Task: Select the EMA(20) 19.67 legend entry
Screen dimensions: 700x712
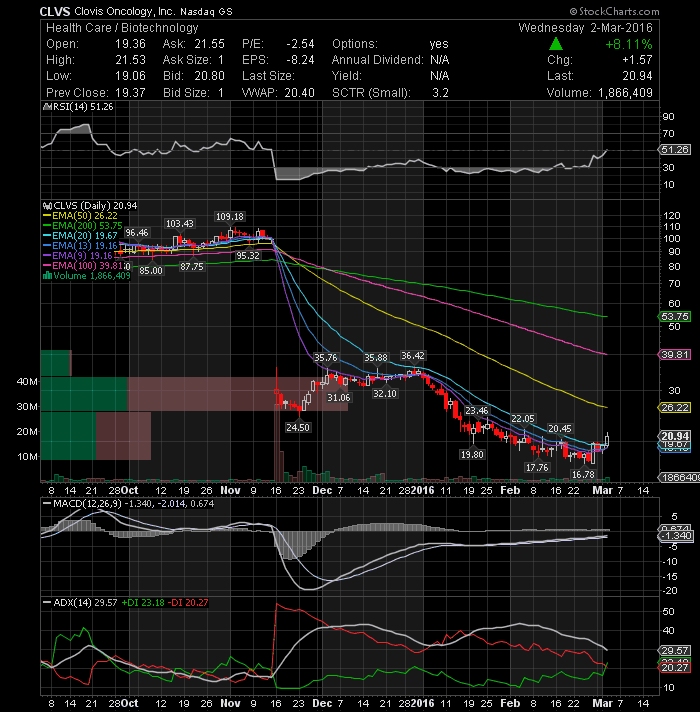Action: pyautogui.click(x=80, y=236)
